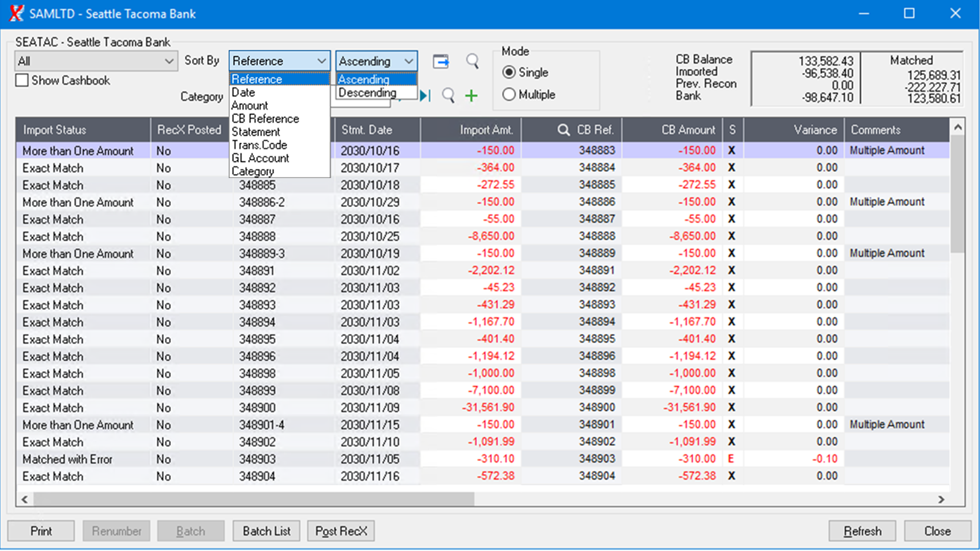This screenshot has width=980, height=551.
Task: Select the Multiple mode radio button
Action: pos(509,94)
